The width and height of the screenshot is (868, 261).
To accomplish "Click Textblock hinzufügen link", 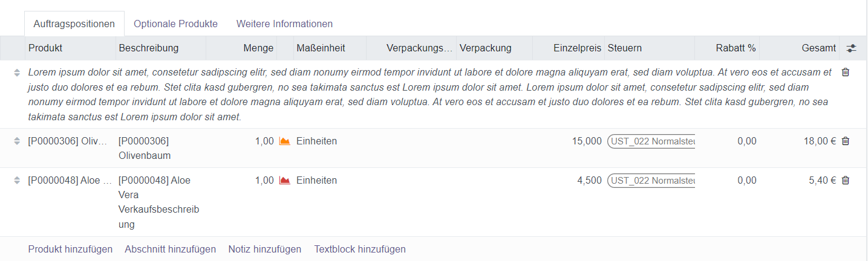I will (360, 249).
